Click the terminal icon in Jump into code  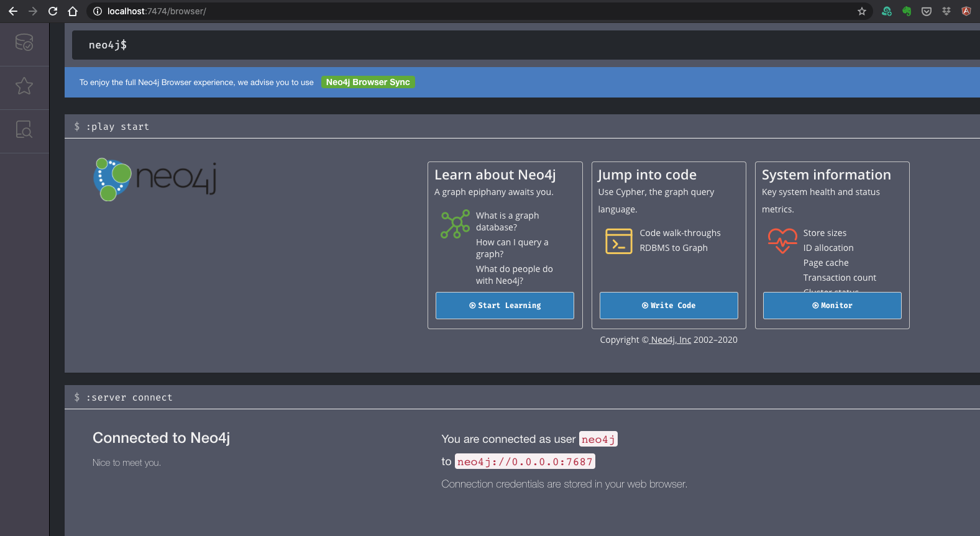click(619, 242)
